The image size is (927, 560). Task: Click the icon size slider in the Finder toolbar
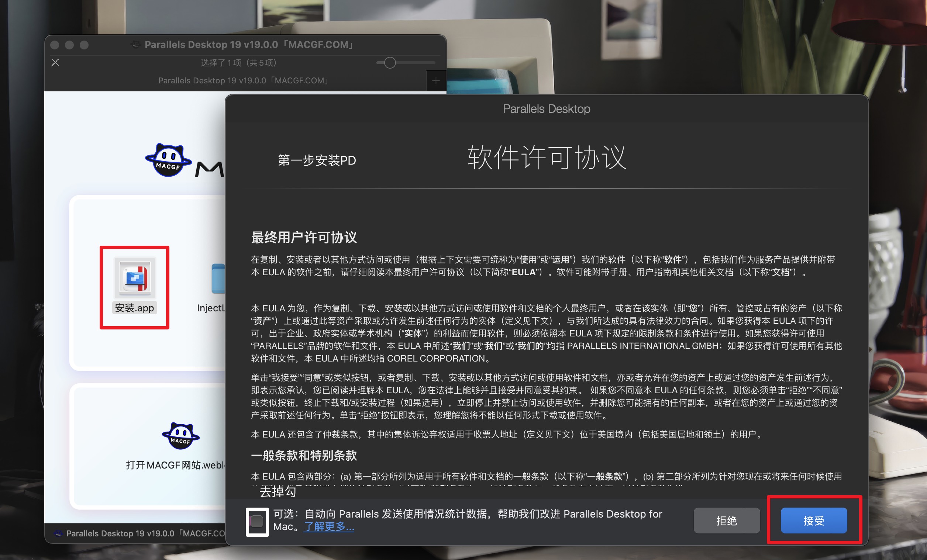coord(389,62)
